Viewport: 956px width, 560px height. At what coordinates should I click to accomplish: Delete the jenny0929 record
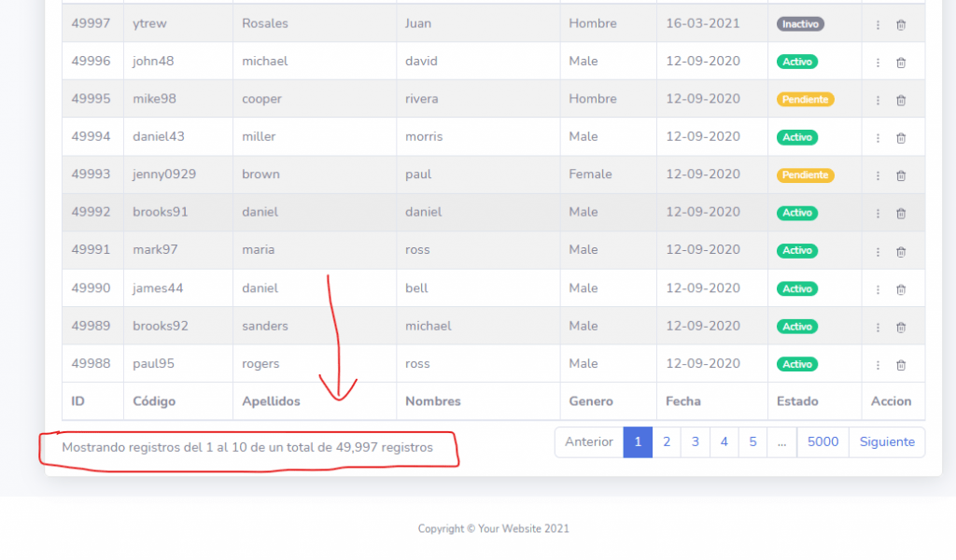pos(901,175)
